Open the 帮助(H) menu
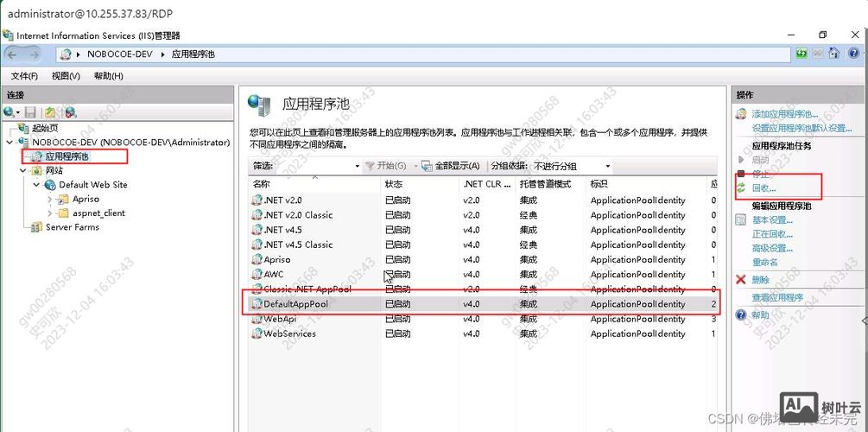Image resolution: width=868 pixels, height=432 pixels. click(x=109, y=76)
